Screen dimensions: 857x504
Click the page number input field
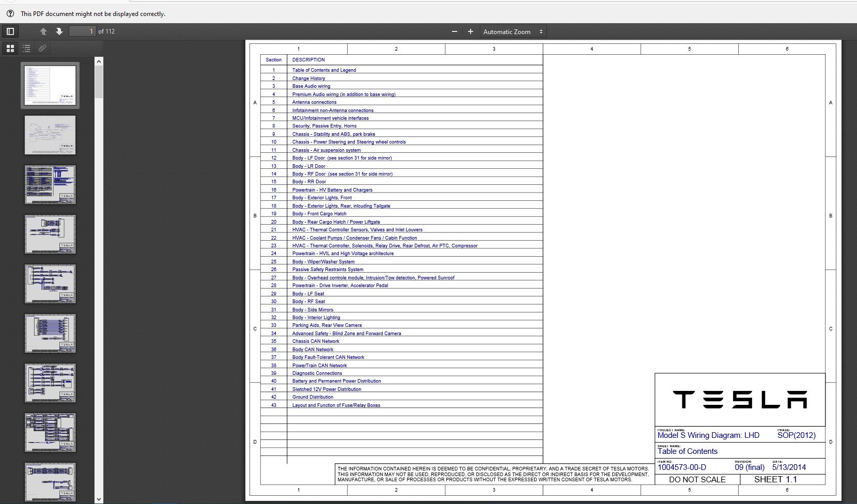[84, 31]
